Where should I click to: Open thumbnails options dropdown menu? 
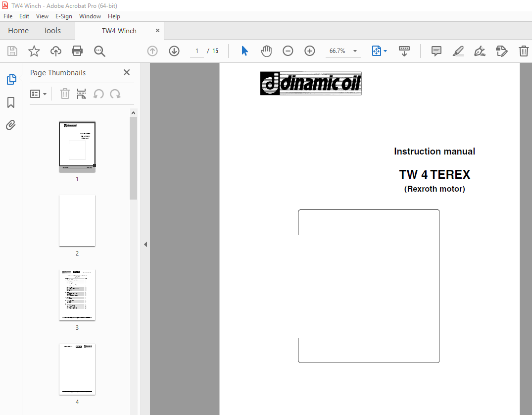click(x=38, y=94)
